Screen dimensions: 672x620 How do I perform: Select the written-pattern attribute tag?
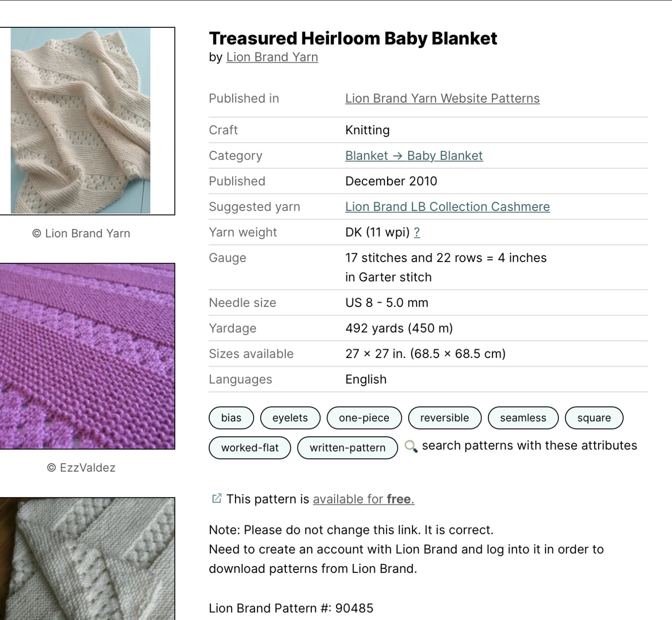(x=348, y=448)
